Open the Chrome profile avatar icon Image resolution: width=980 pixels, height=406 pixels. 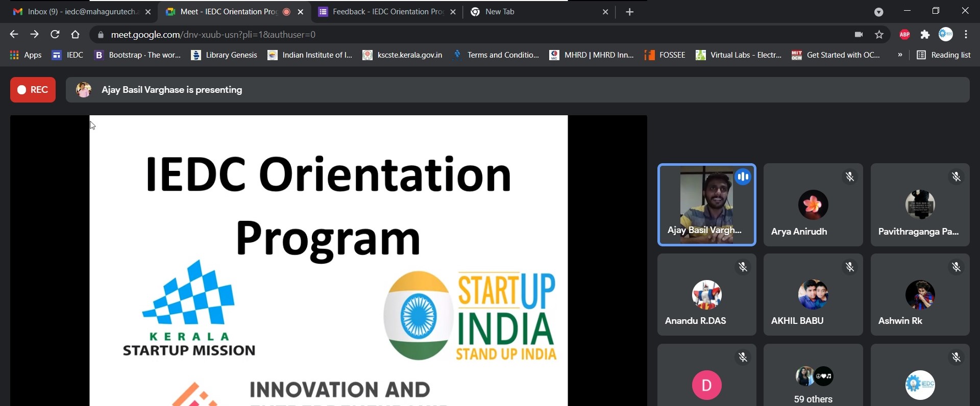tap(945, 34)
